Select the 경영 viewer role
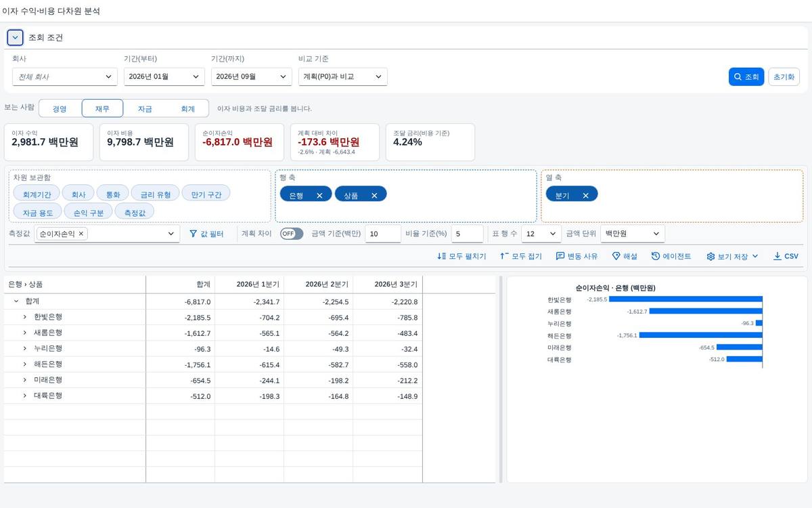The width and height of the screenshot is (812, 508). pos(60,108)
